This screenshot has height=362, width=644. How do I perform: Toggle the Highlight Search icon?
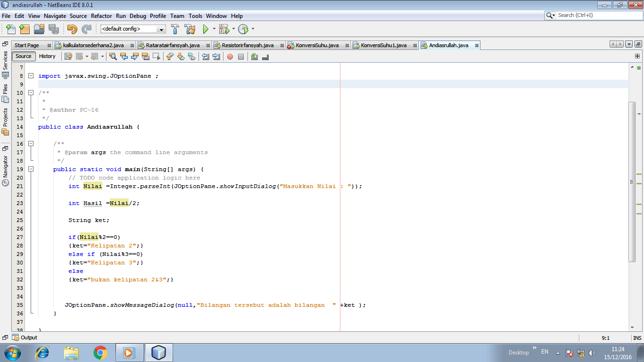[x=146, y=57]
